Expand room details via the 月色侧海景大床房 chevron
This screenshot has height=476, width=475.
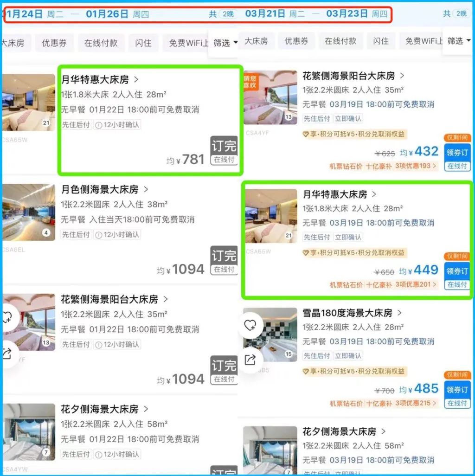point(146,189)
